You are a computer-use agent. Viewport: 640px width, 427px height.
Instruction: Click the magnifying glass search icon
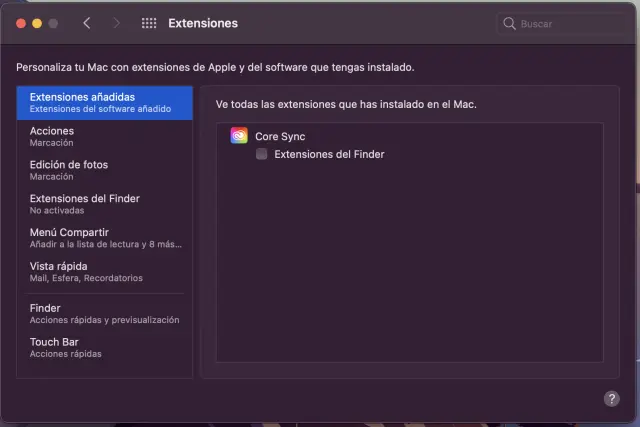tap(509, 23)
